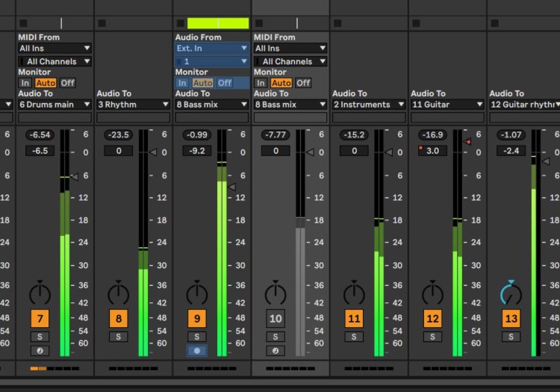Activate the disabled track 10

276,319
